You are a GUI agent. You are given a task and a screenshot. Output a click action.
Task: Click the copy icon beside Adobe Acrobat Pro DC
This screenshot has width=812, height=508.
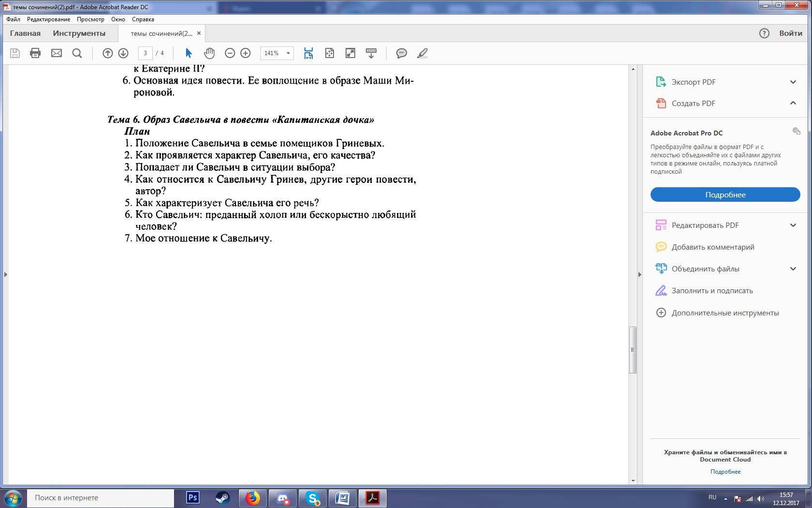click(x=797, y=131)
